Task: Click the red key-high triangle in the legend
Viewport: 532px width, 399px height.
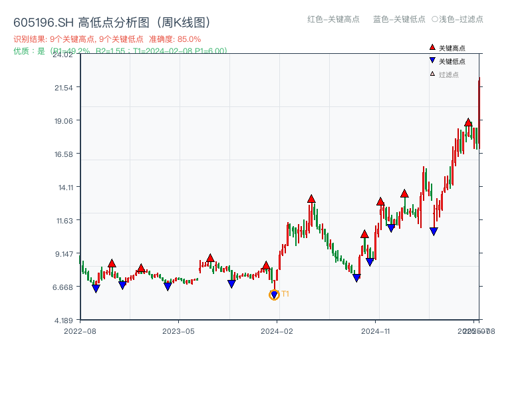Action: pyautogui.click(x=432, y=47)
